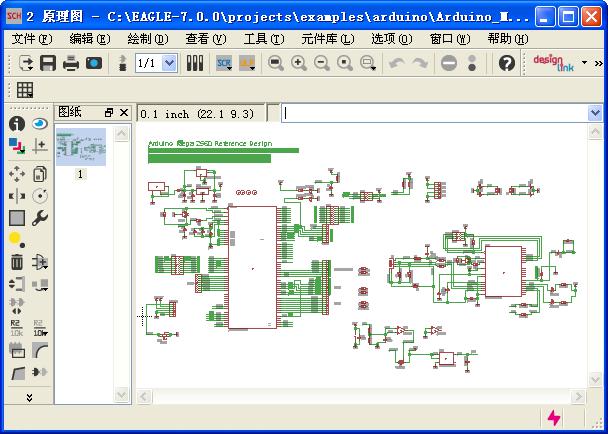Select the Move tool

tap(17, 173)
